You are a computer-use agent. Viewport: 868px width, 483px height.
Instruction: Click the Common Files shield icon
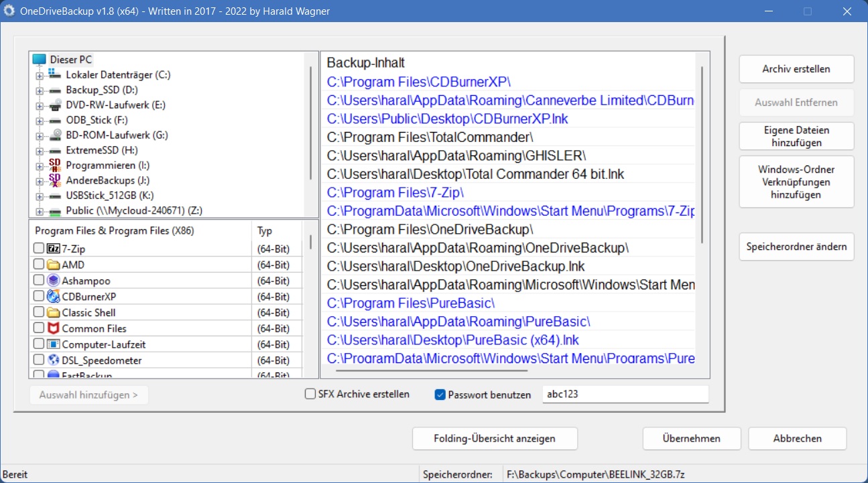coord(53,328)
